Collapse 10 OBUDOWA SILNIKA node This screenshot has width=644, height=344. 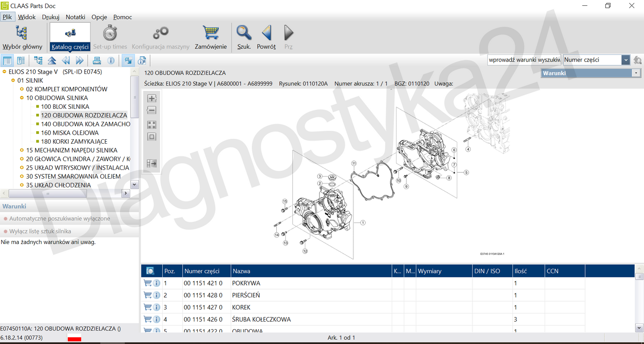(22, 98)
